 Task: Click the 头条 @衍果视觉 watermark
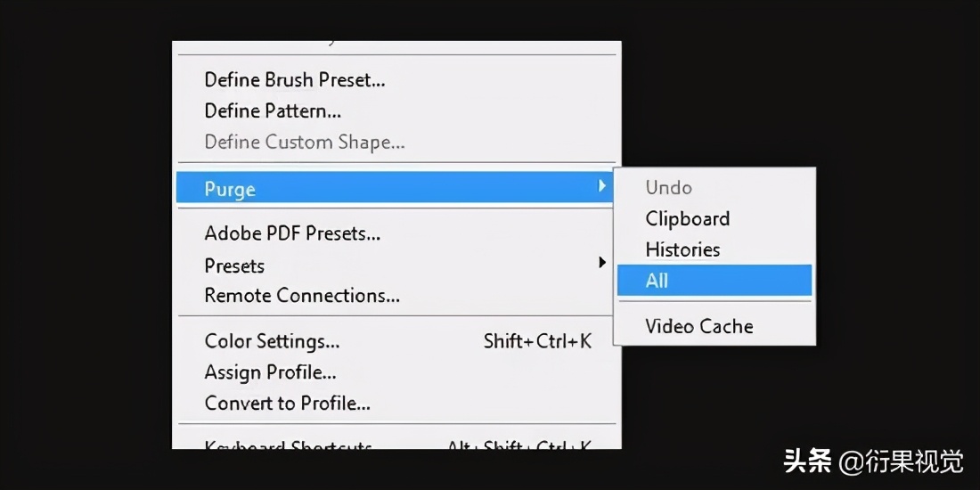click(873, 461)
